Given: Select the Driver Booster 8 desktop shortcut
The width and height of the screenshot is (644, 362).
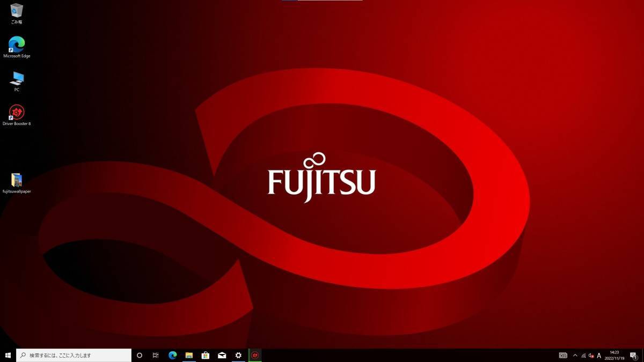Looking at the screenshot, I should [x=17, y=115].
